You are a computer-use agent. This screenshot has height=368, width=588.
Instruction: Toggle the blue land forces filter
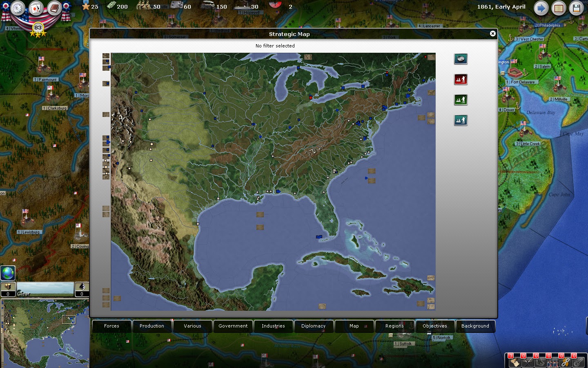point(461,120)
